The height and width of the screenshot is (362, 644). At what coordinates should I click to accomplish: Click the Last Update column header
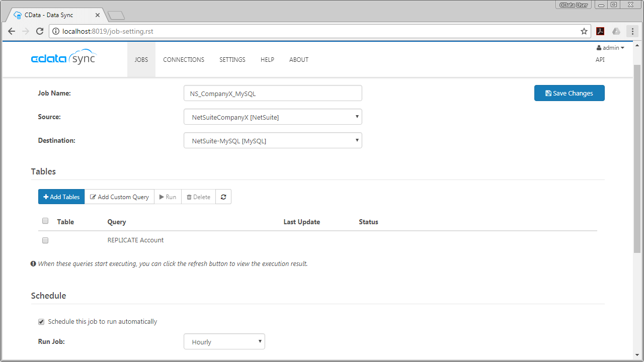pos(302,222)
